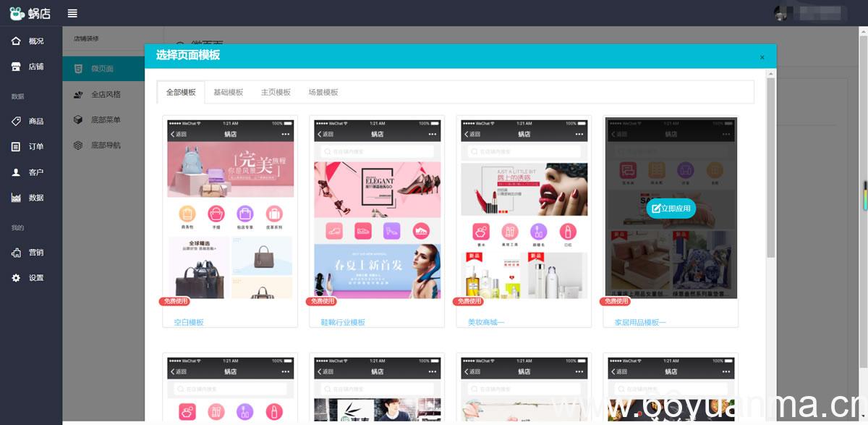Click the 我的 section label in the sidebar
The image size is (868, 425).
point(17,228)
